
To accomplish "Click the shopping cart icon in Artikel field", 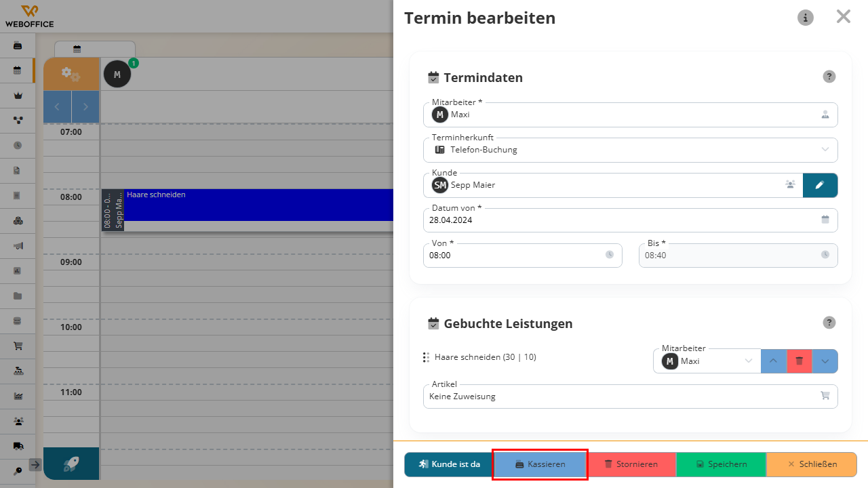I will click(825, 396).
